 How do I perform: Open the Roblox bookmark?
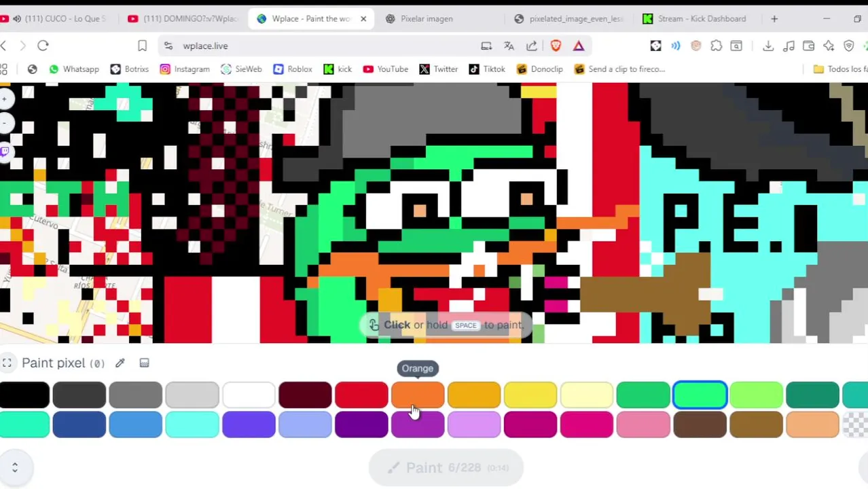[x=292, y=69]
